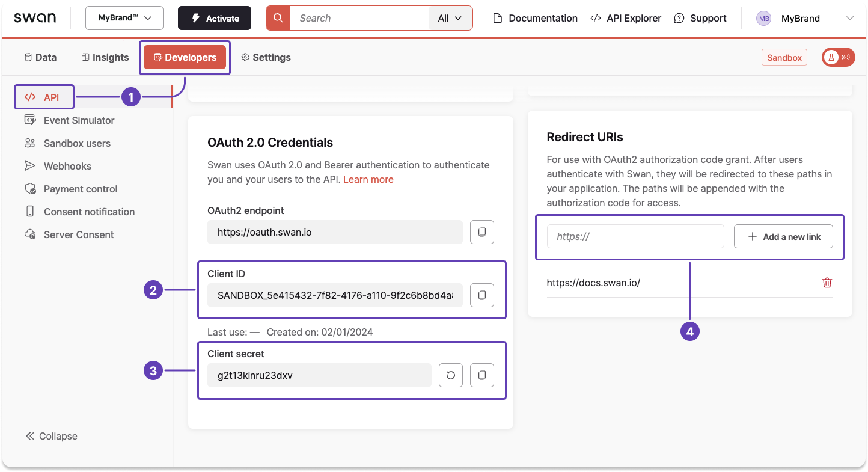This screenshot has height=472, width=868.
Task: Regenerate the Client secret
Action: click(x=450, y=375)
